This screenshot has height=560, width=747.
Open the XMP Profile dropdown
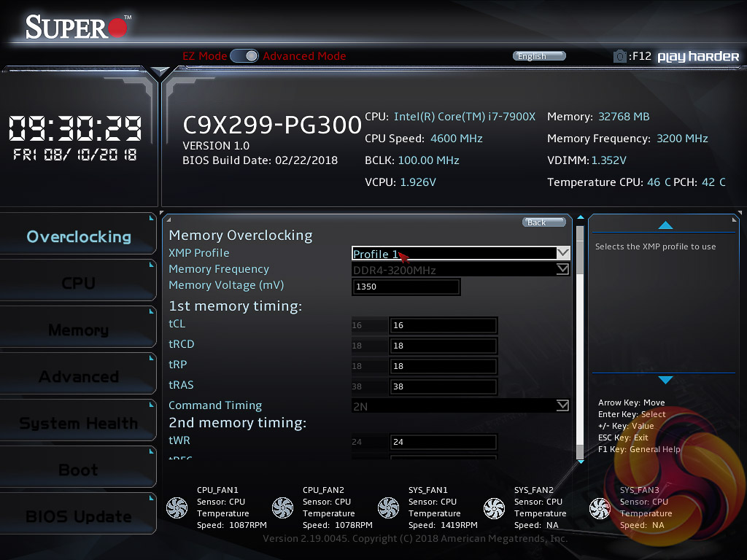[x=461, y=253]
